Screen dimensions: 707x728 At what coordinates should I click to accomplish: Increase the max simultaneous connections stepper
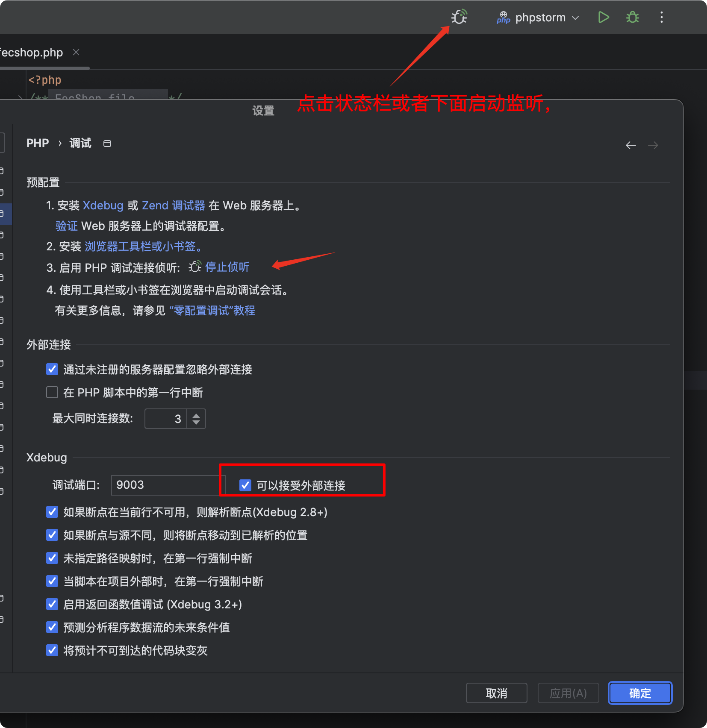(x=196, y=415)
